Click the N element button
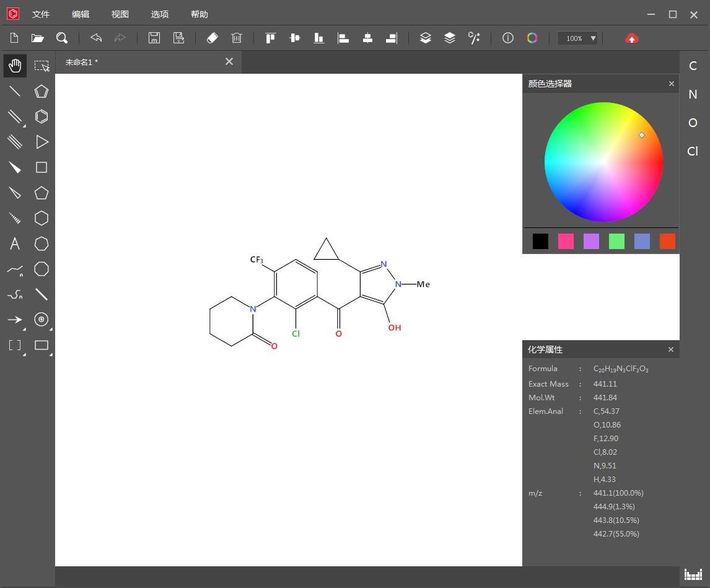Screen dimensions: 710x588 coord(693,94)
